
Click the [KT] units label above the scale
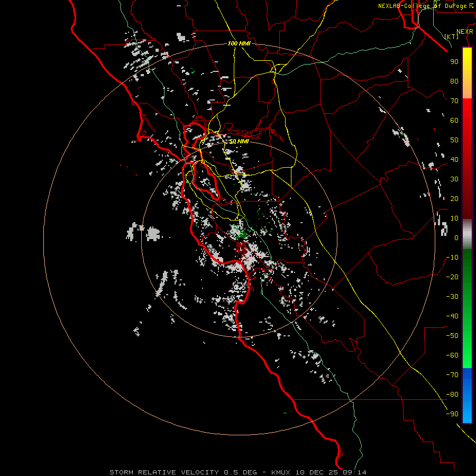(452, 36)
